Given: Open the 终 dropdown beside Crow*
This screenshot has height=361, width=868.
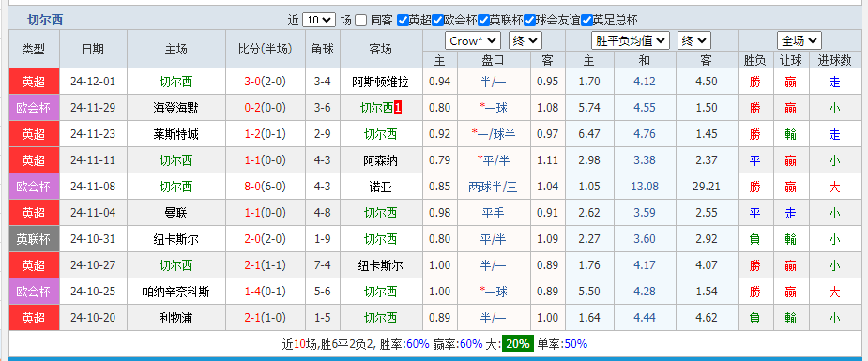Looking at the screenshot, I should [525, 40].
